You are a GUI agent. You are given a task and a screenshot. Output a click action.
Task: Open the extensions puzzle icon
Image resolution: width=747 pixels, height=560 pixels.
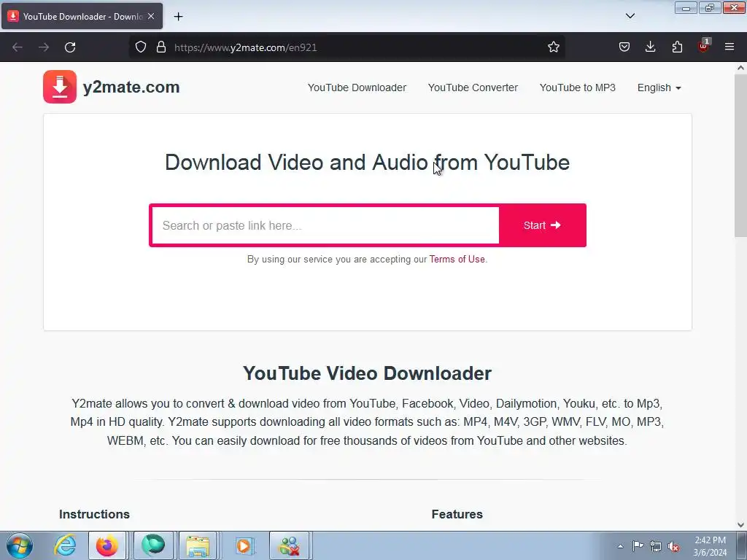click(677, 47)
